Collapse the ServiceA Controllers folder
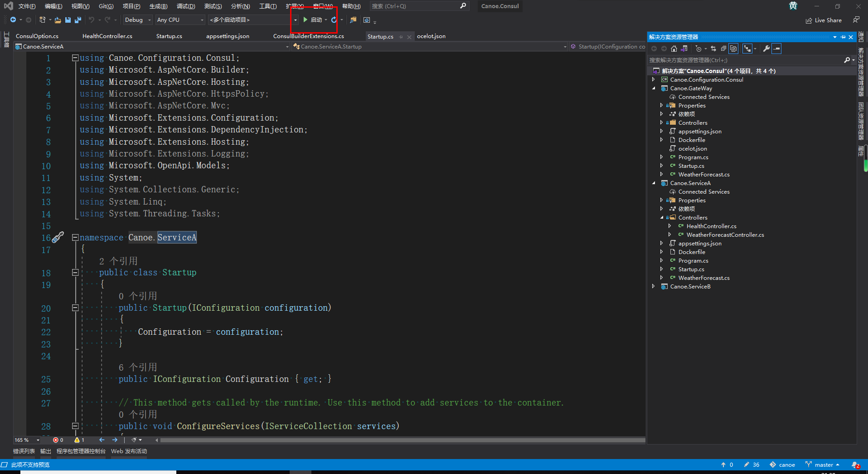Image resolution: width=868 pixels, height=474 pixels. [x=661, y=218]
